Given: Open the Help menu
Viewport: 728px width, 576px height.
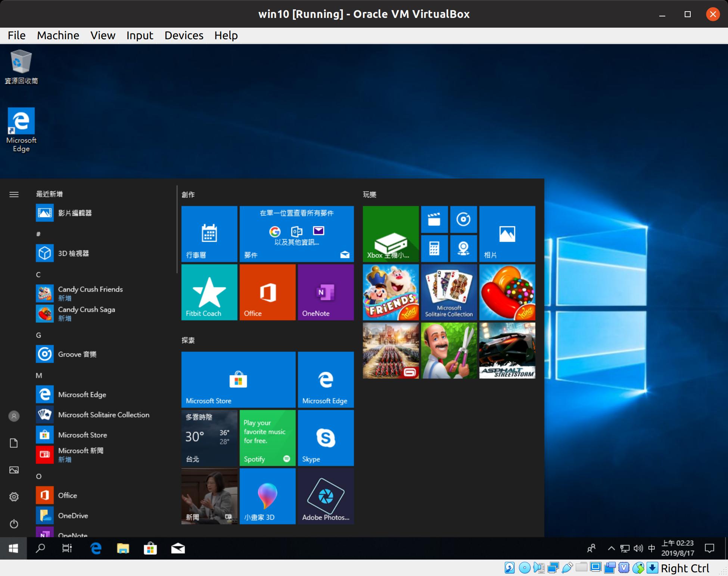Looking at the screenshot, I should pos(226,35).
